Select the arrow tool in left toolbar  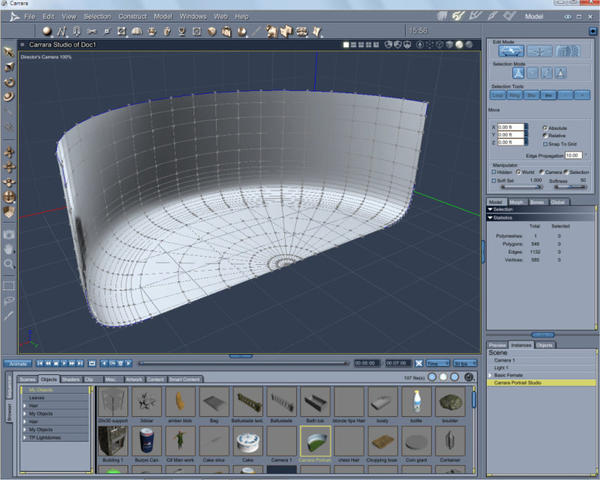(9, 52)
